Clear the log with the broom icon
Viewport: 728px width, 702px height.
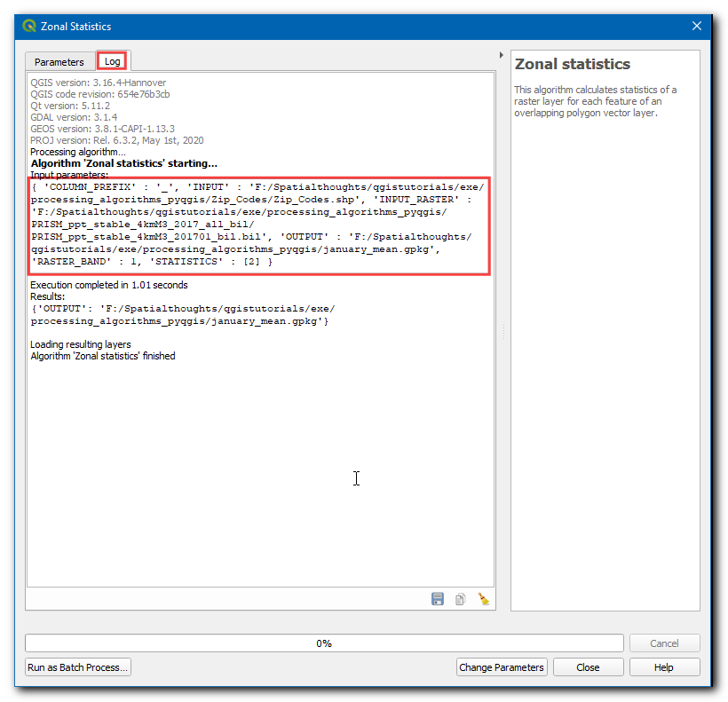point(483,599)
